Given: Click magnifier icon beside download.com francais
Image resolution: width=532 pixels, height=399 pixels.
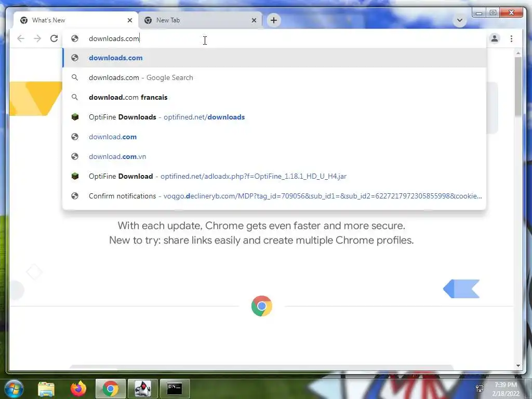Looking at the screenshot, I should coord(75,97).
